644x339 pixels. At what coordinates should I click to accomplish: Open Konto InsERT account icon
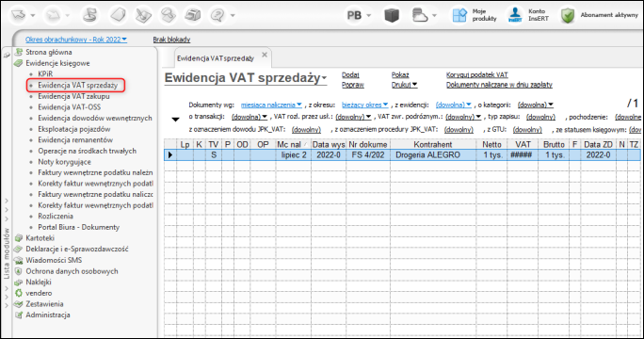click(x=515, y=15)
